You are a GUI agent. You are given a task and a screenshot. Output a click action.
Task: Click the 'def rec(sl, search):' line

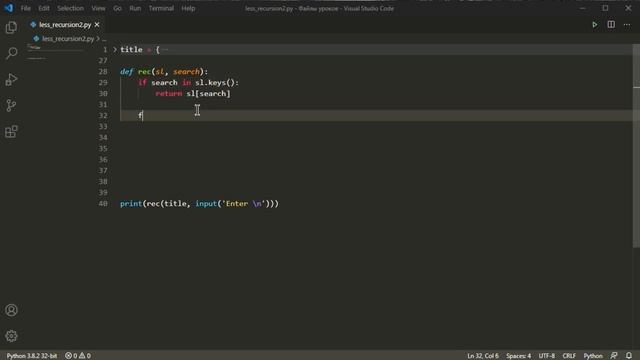pos(164,71)
